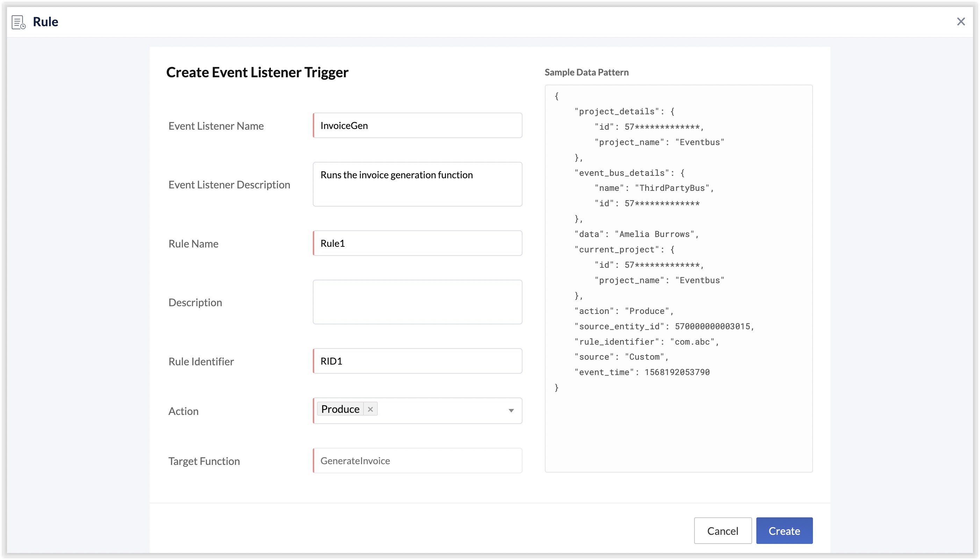Viewport: 980px width, 560px height.
Task: Click the "event_time" value line
Action: tap(642, 372)
